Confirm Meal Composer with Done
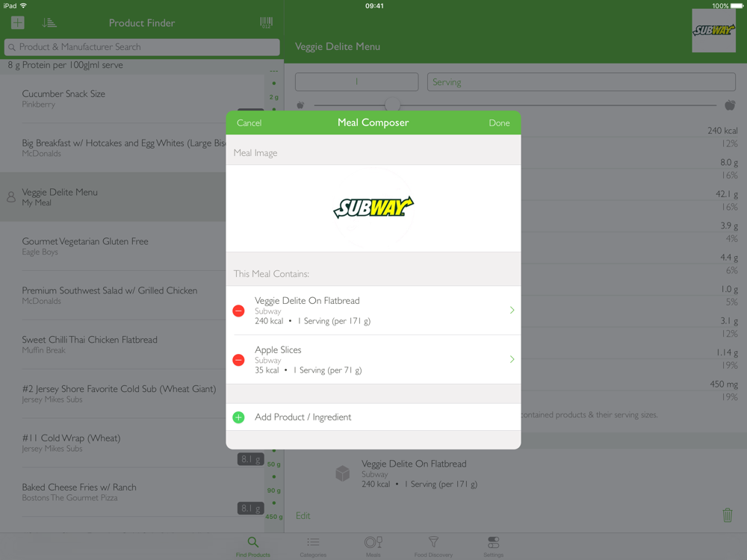 coord(499,123)
